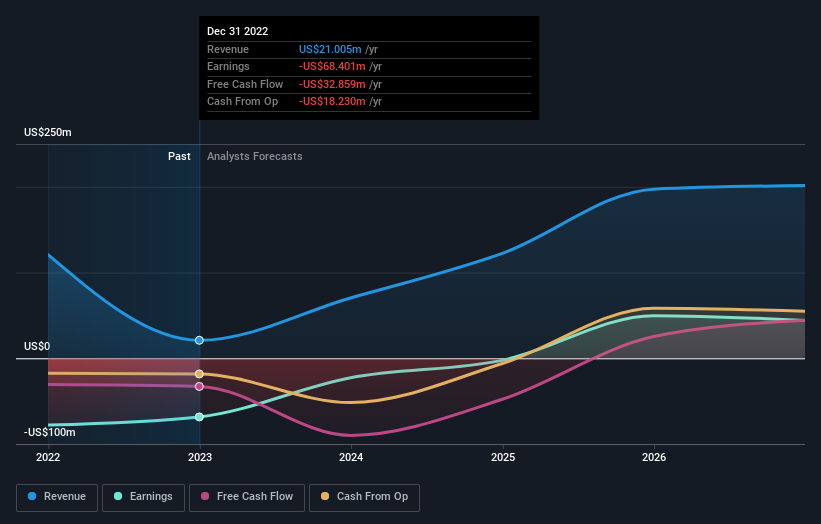Click the Dec 31 2022 tooltip date

point(237,31)
